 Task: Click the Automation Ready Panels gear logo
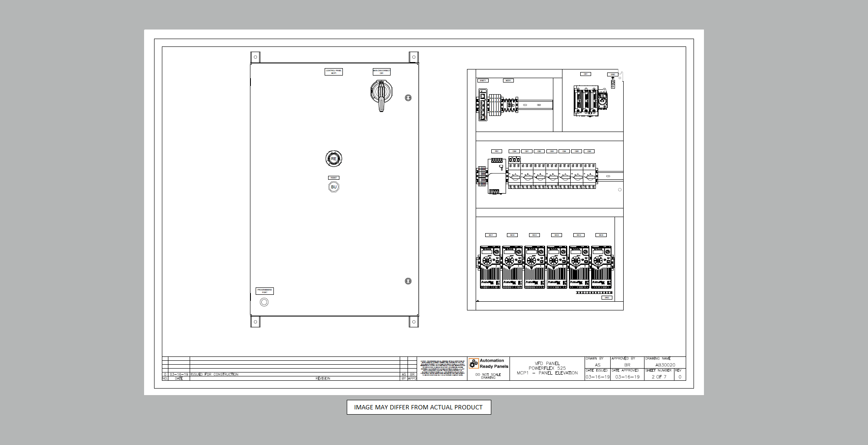473,363
